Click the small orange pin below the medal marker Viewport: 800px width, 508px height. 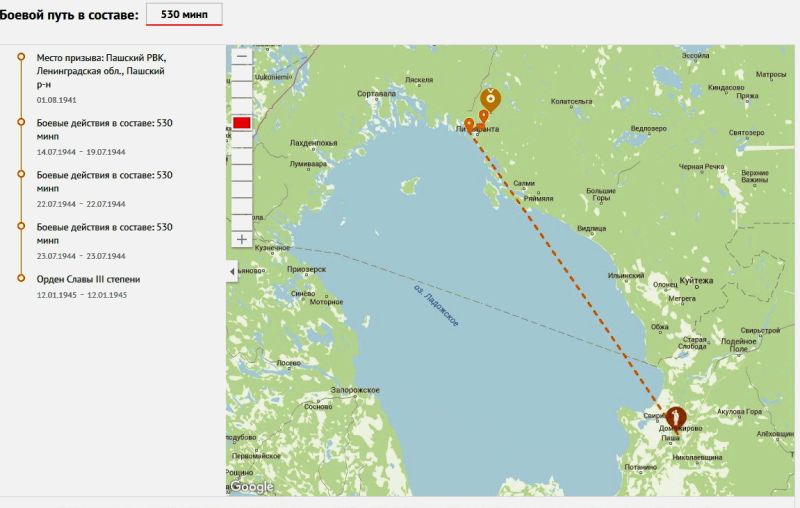tap(483, 117)
